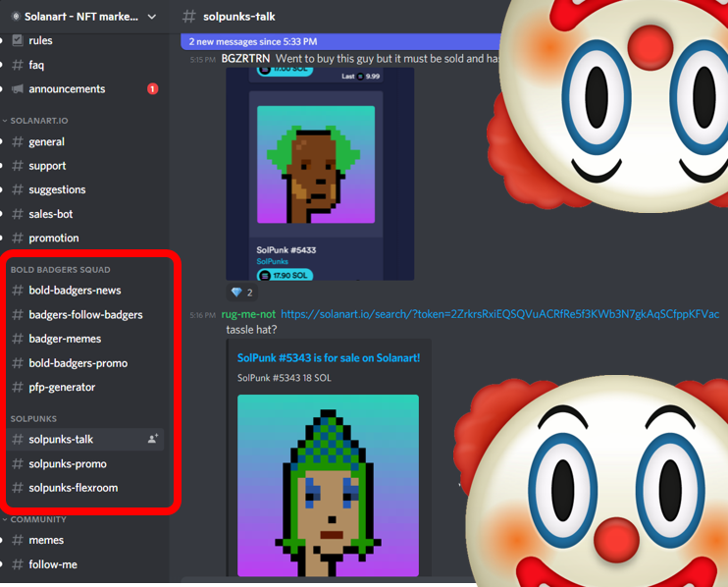Click the 5:16 PM message timestamp

click(203, 315)
